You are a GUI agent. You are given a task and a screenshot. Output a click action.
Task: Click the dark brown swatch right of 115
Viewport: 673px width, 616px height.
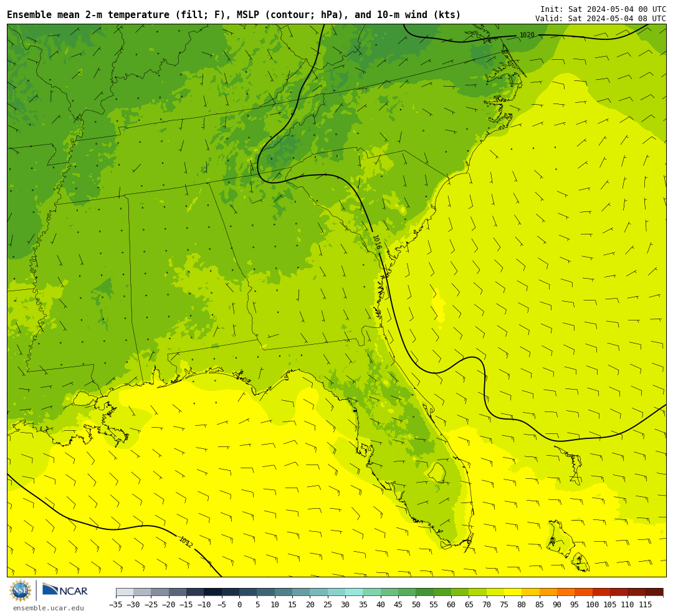point(654,592)
